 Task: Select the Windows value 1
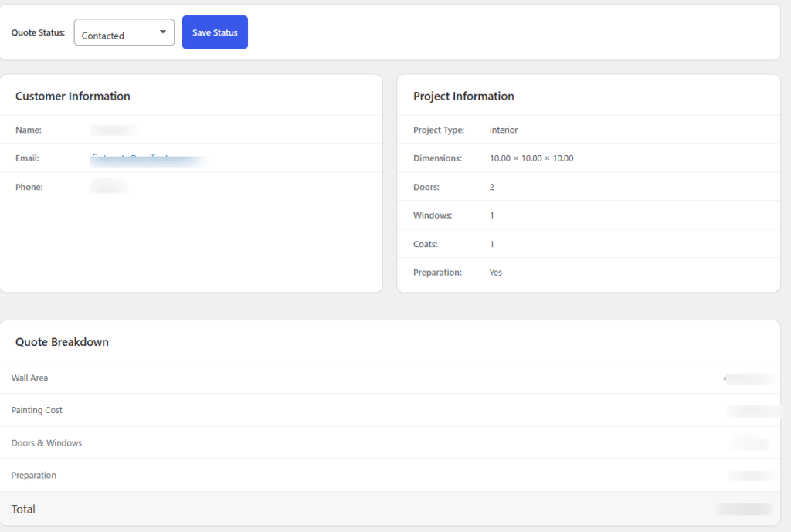(x=492, y=215)
